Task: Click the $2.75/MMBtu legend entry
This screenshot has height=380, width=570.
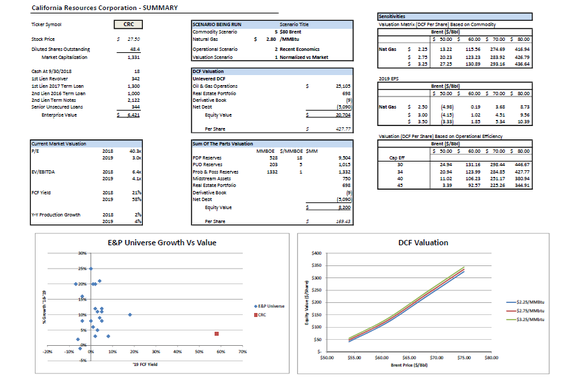Action: click(x=525, y=311)
